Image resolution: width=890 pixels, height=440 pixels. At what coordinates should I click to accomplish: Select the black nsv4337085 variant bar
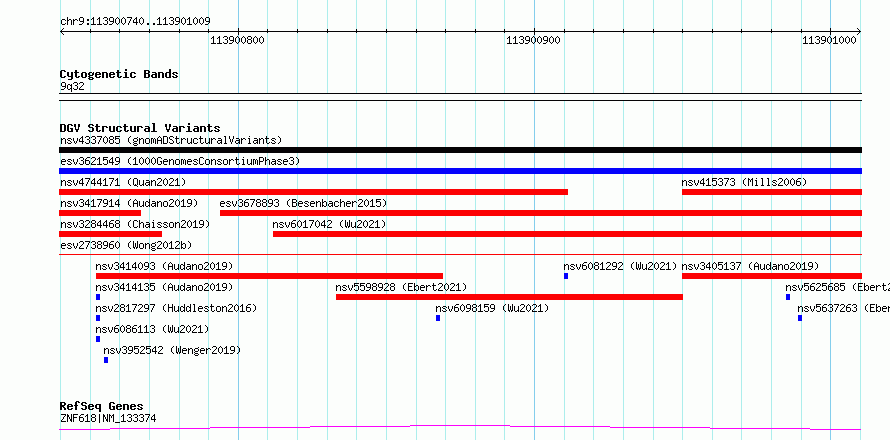(460, 150)
